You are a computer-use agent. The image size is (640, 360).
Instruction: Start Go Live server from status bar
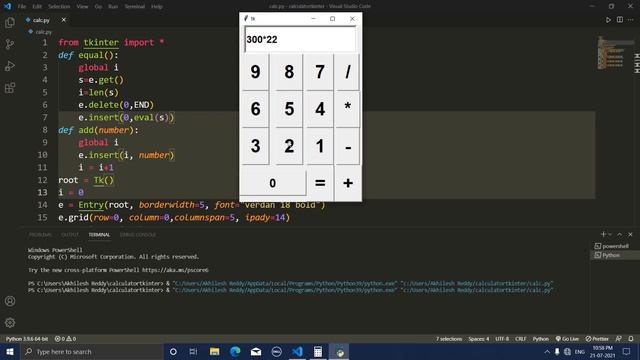(567, 339)
